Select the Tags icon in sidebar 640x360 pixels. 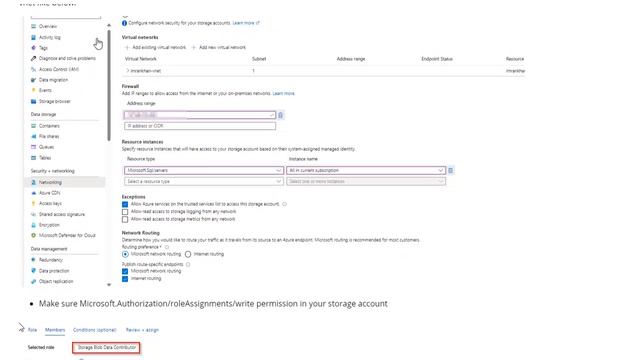click(x=33, y=48)
